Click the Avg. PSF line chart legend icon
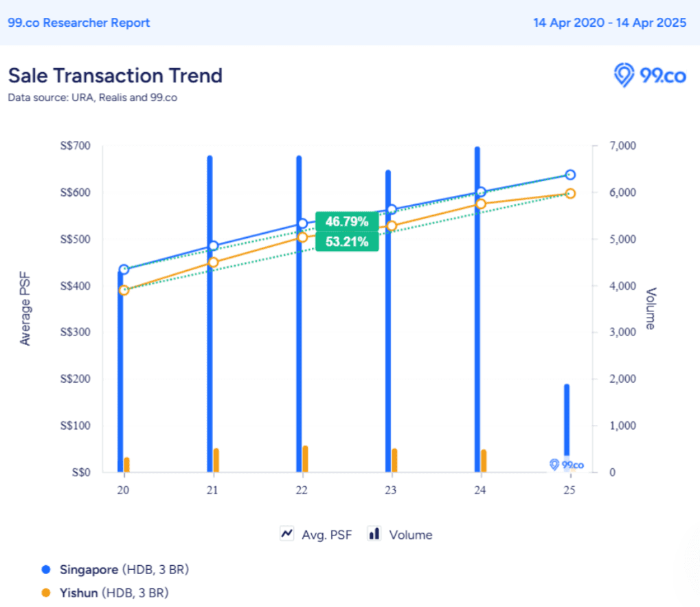Viewport: 700px width, 607px height. coord(287,534)
